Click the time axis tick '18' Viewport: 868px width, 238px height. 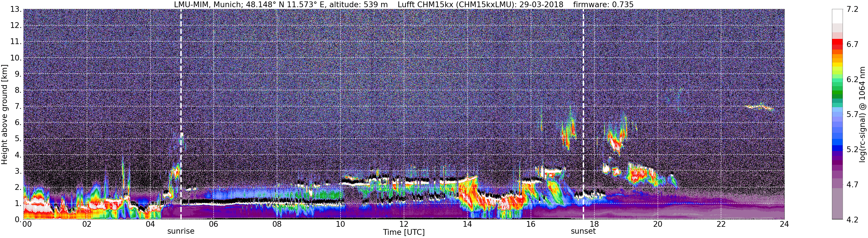point(594,224)
